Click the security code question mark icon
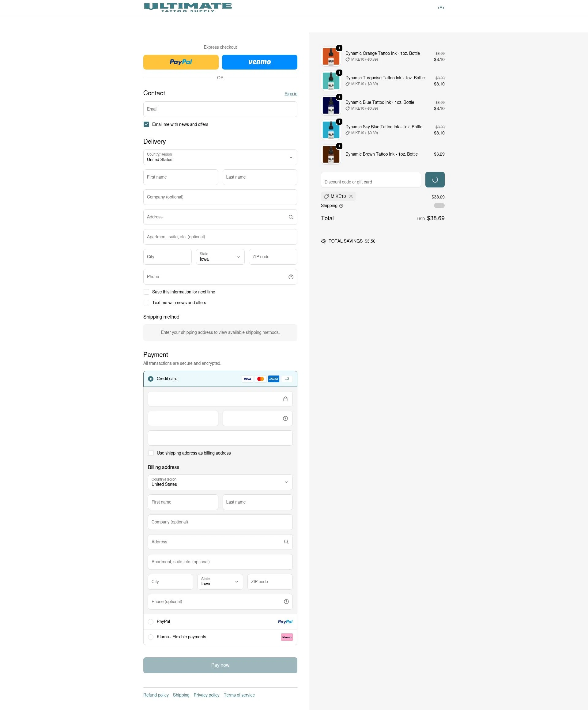The image size is (588, 710). pos(285,418)
